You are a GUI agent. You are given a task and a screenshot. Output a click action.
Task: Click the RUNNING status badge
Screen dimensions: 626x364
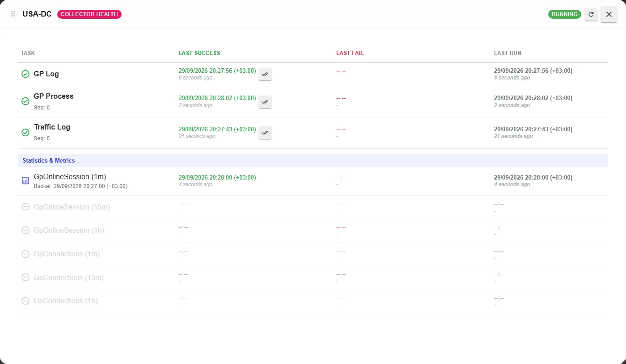click(x=564, y=14)
